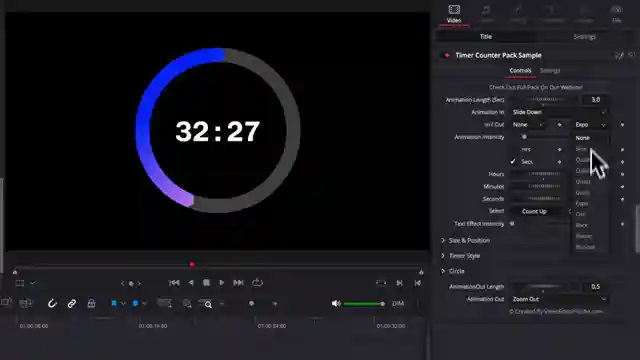Click the viewer overlay mode icon at bottom left
Image resolution: width=640 pixels, height=360 pixels.
click(20, 283)
